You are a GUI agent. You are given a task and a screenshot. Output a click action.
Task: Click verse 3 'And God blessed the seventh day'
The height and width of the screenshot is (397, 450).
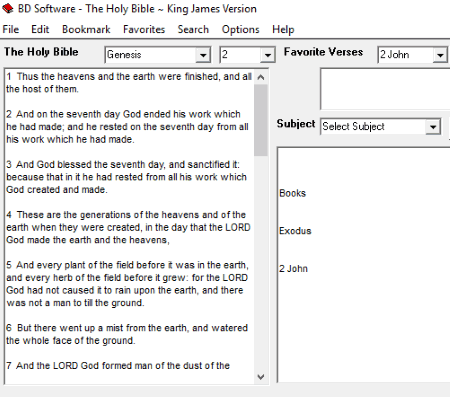(126, 177)
